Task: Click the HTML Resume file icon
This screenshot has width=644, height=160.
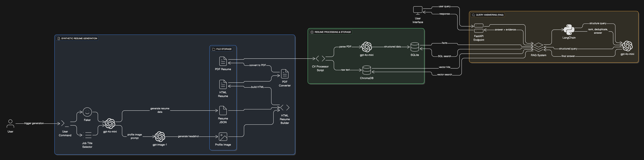Action: (223, 84)
